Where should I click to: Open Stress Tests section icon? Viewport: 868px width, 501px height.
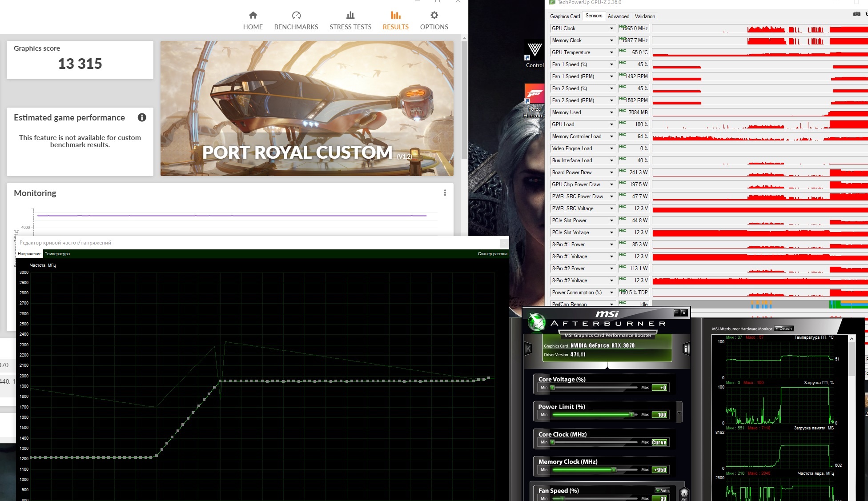(350, 16)
